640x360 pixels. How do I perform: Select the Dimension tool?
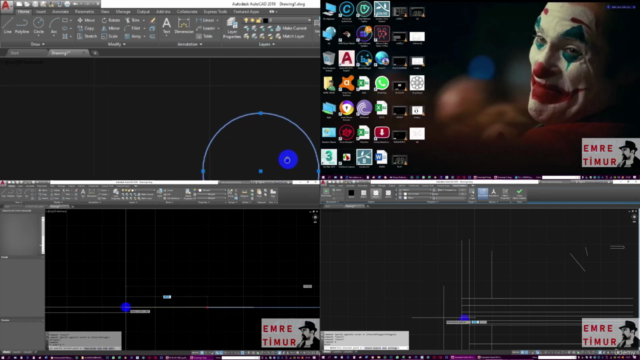[184, 26]
